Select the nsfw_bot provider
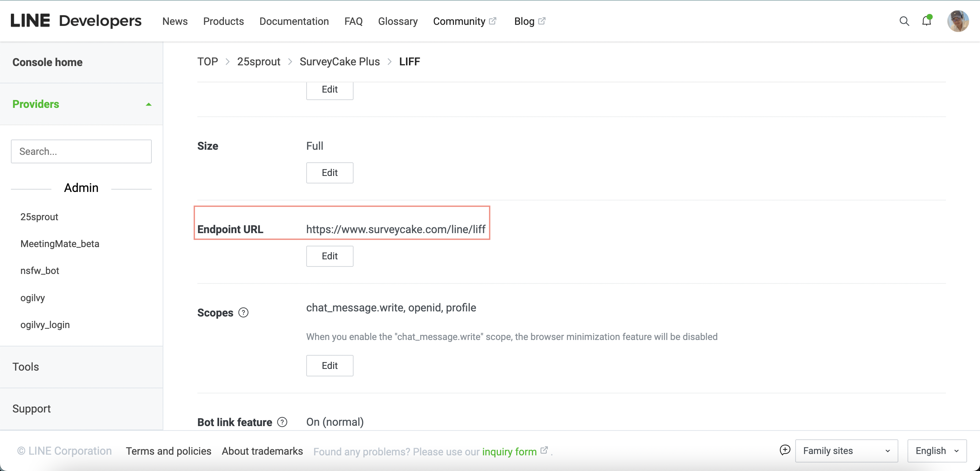 [39, 271]
